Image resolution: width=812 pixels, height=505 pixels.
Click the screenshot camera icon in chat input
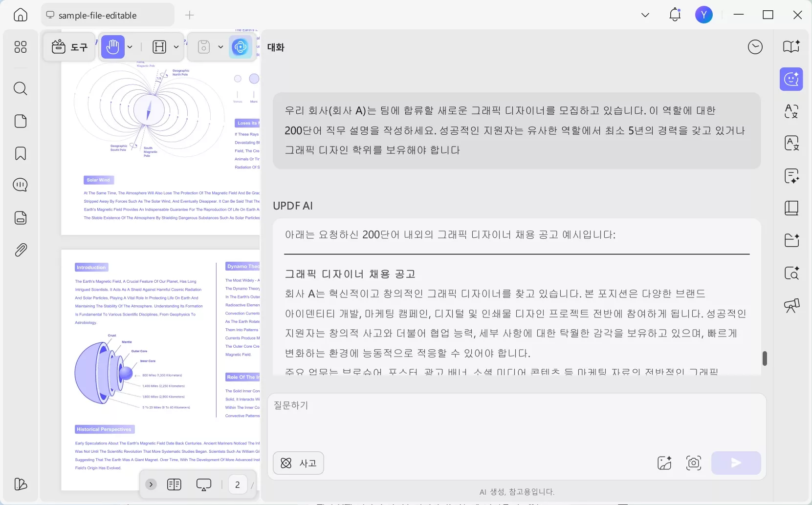coord(693,463)
